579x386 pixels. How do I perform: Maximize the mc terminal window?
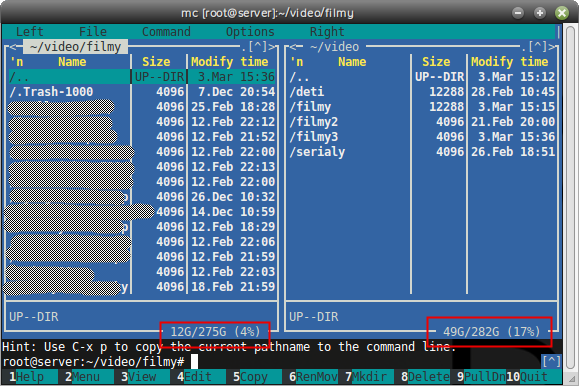point(540,13)
